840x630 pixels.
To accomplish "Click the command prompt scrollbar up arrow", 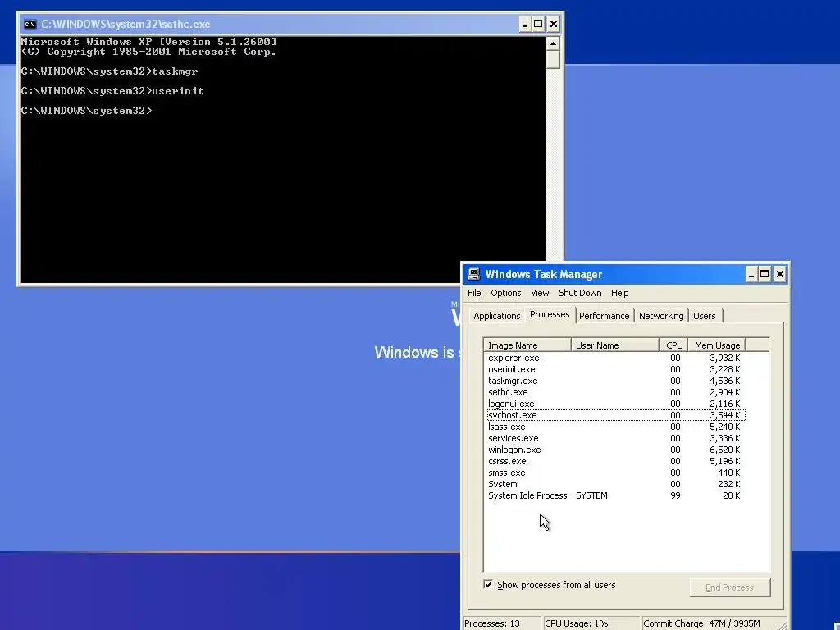I will pos(554,43).
